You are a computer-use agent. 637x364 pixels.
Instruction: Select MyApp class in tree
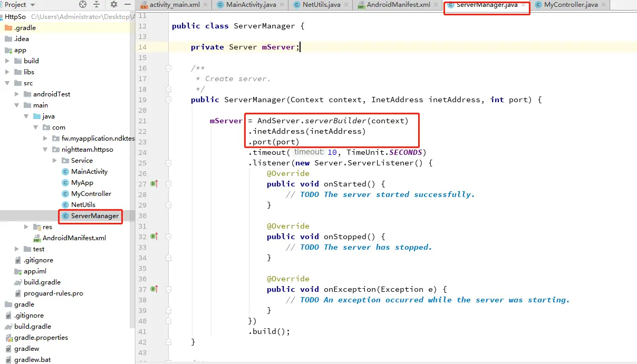click(x=78, y=183)
